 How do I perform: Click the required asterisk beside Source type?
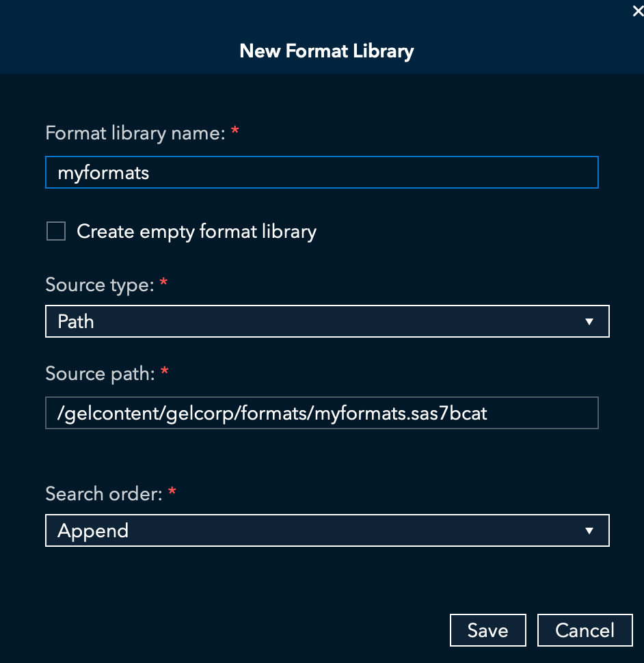tap(164, 282)
